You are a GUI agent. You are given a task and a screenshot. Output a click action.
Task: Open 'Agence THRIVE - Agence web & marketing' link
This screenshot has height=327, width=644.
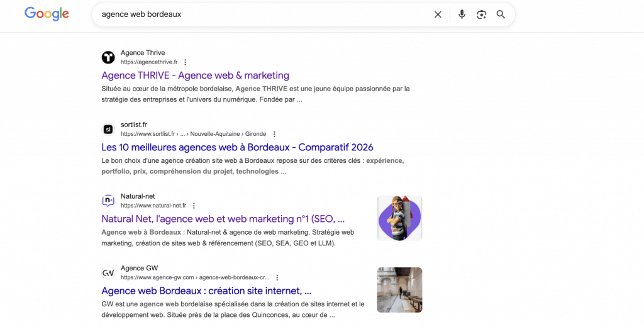tap(196, 75)
